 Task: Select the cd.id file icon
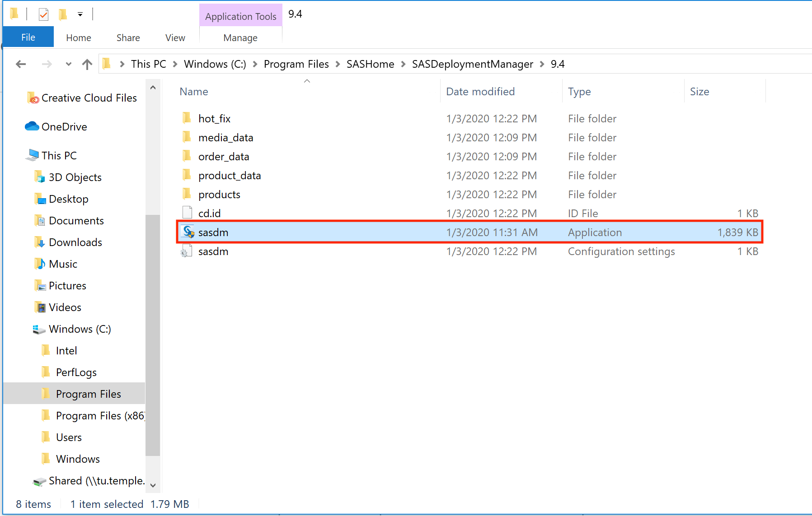[x=187, y=213]
